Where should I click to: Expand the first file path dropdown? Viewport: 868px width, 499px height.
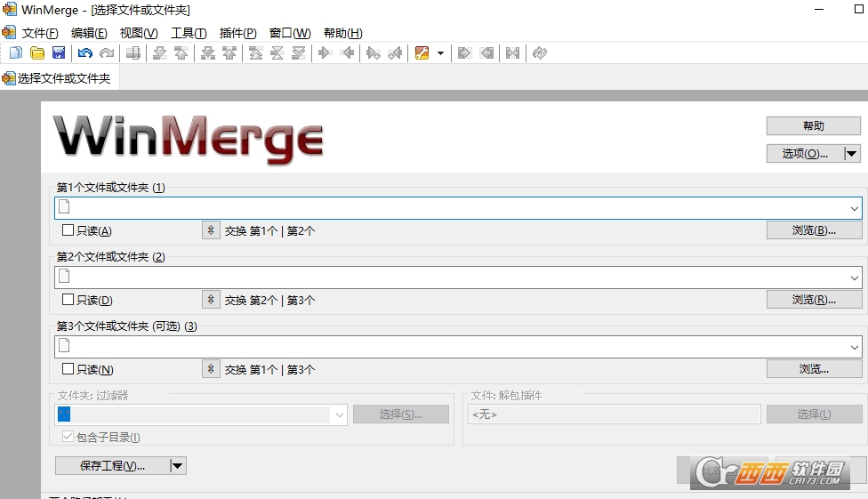pos(854,209)
